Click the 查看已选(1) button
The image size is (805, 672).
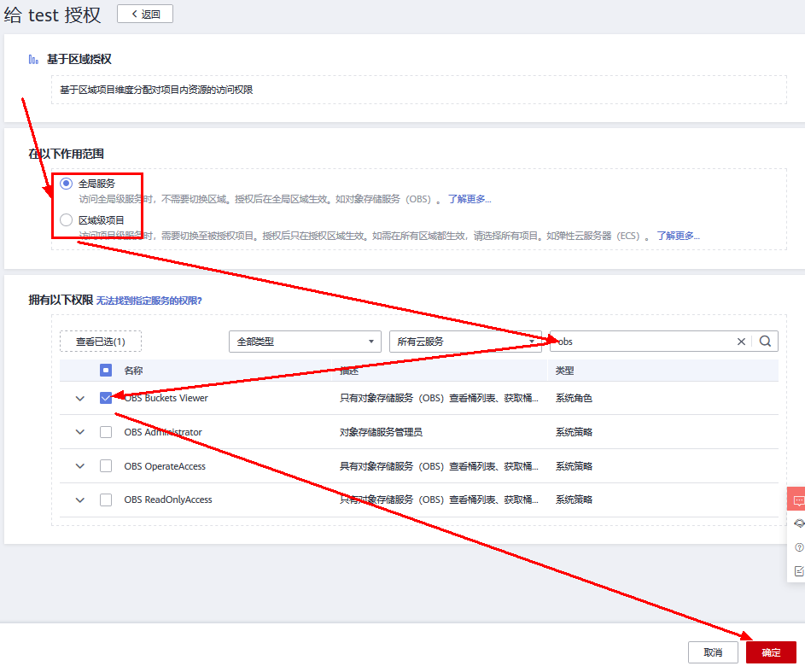click(101, 342)
